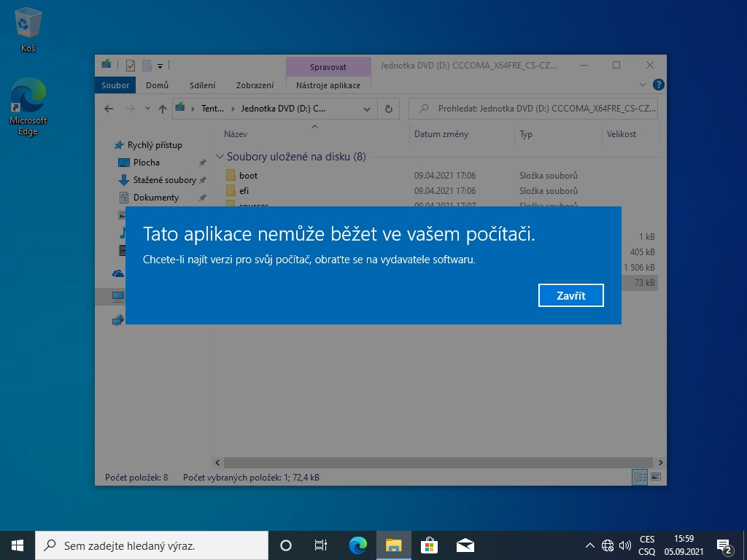747x560 pixels.
Task: Collapse the 'Soubory uložené na disku' group
Action: (x=220, y=157)
